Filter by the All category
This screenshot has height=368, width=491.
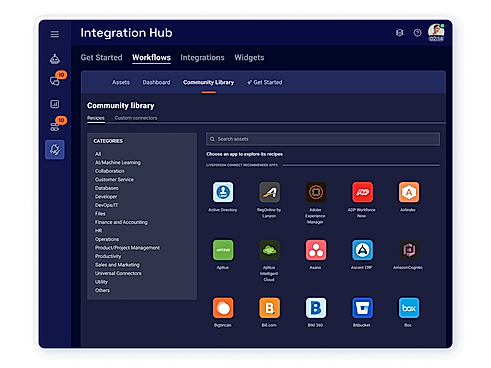point(98,154)
